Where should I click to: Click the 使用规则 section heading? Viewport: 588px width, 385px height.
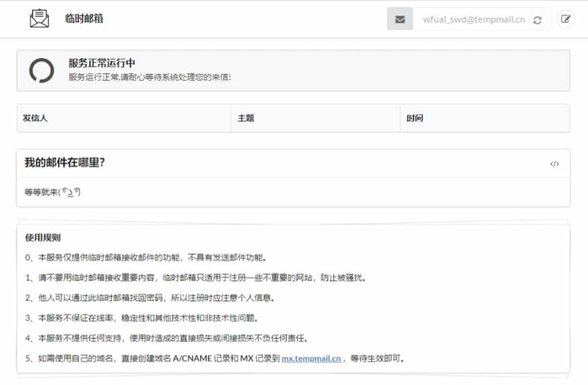click(x=43, y=237)
